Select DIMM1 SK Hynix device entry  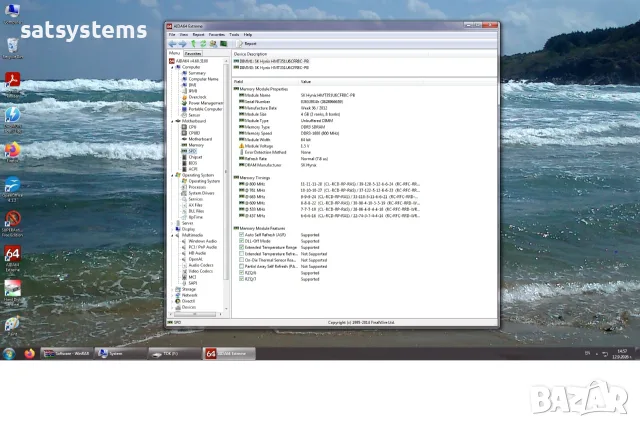click(271, 61)
